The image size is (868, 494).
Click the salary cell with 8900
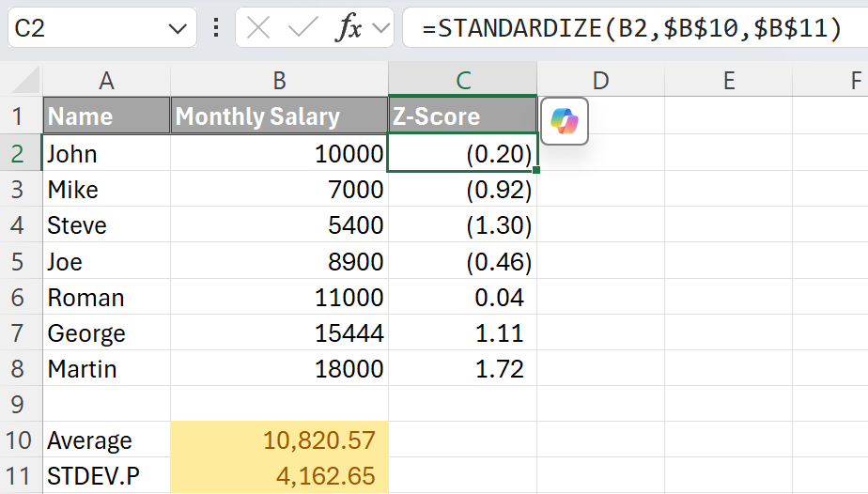point(279,261)
